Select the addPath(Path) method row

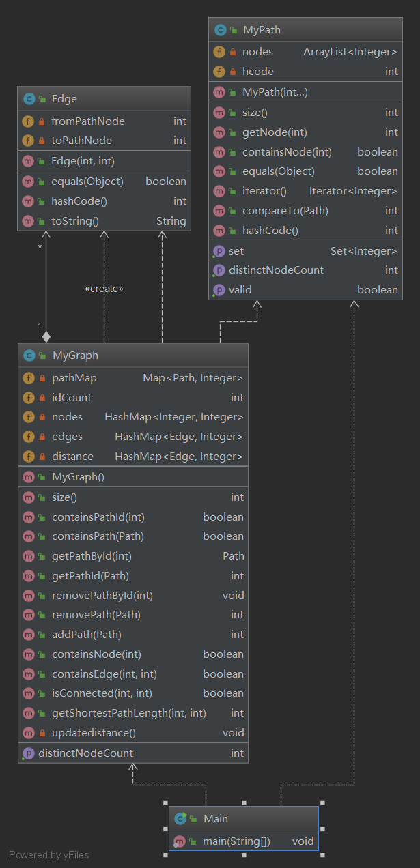(x=132, y=635)
